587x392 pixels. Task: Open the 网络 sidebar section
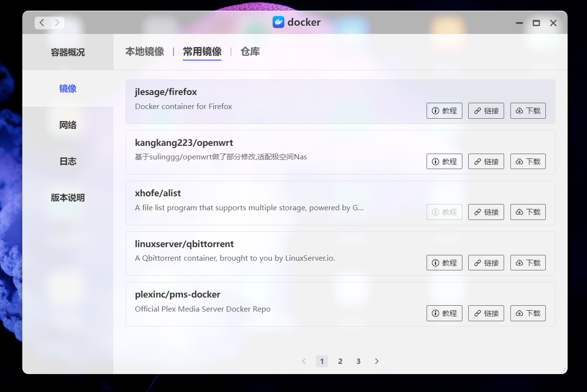point(67,125)
